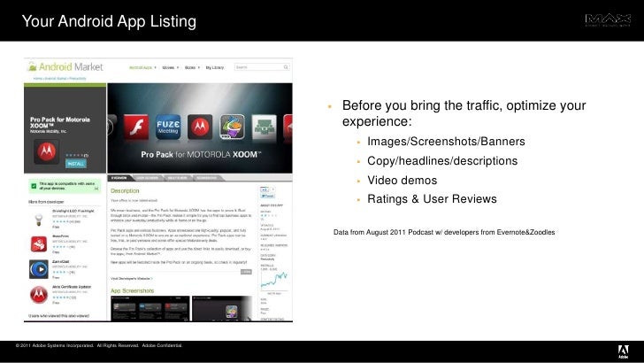
Task: Click the MAX logo in slide header
Action: (608, 19)
